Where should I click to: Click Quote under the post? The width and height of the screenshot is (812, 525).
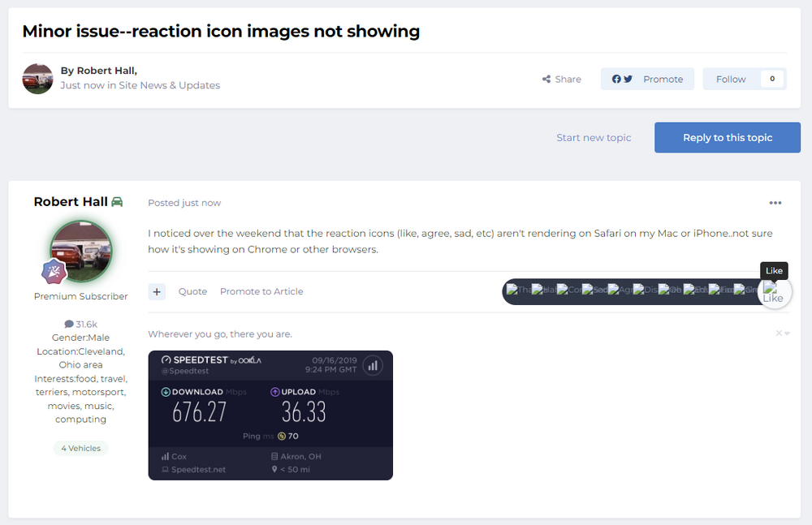[192, 291]
